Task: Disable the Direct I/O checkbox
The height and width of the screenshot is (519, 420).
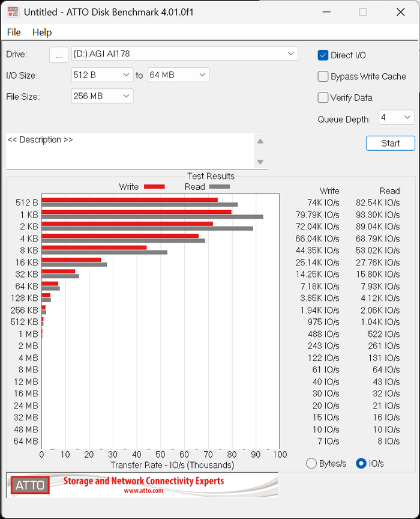Action: point(323,55)
